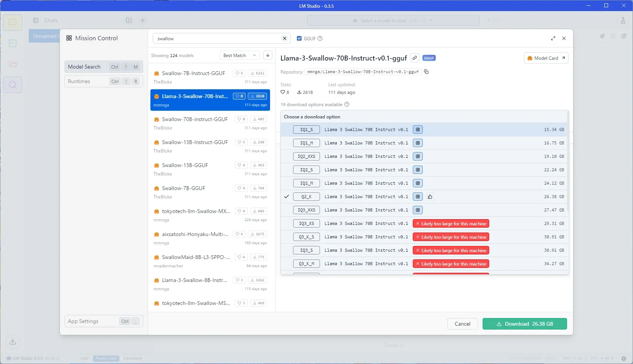Screen dimensions: 633x364
Task: Open the Chat view in the left sidebar
Action: point(13,23)
